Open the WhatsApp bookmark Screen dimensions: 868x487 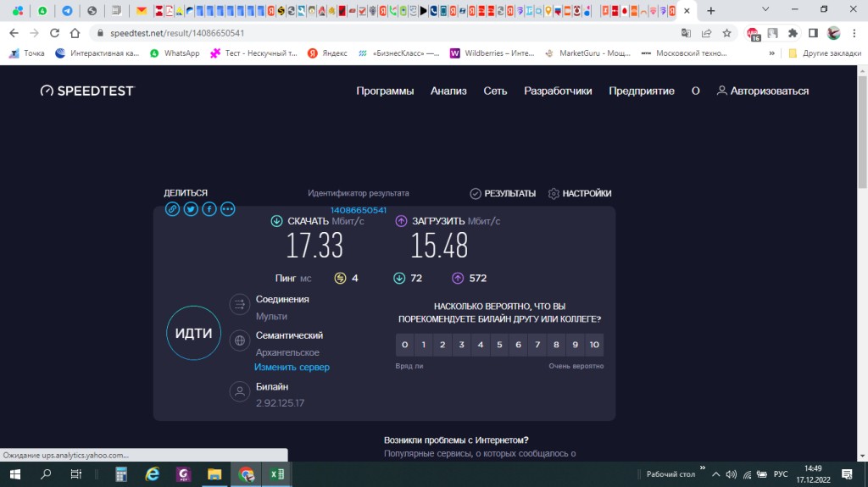tap(175, 53)
